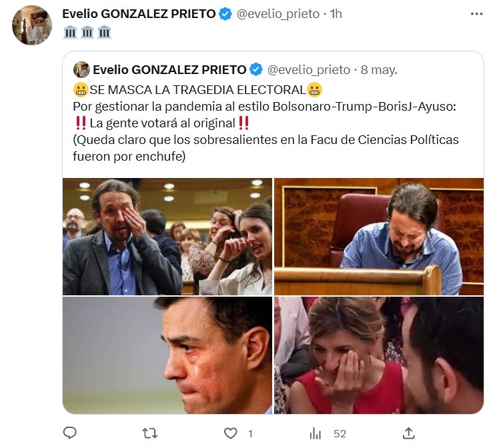View tweet analytics bar chart icon
495x448 pixels.
[316, 433]
